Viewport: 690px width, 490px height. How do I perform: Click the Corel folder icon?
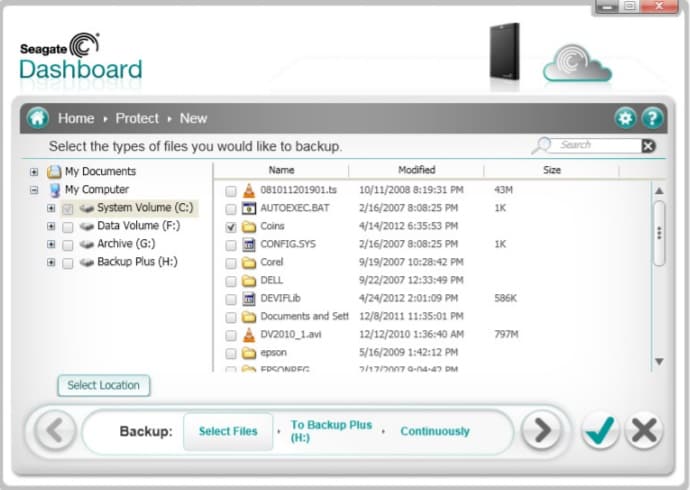[x=249, y=263]
